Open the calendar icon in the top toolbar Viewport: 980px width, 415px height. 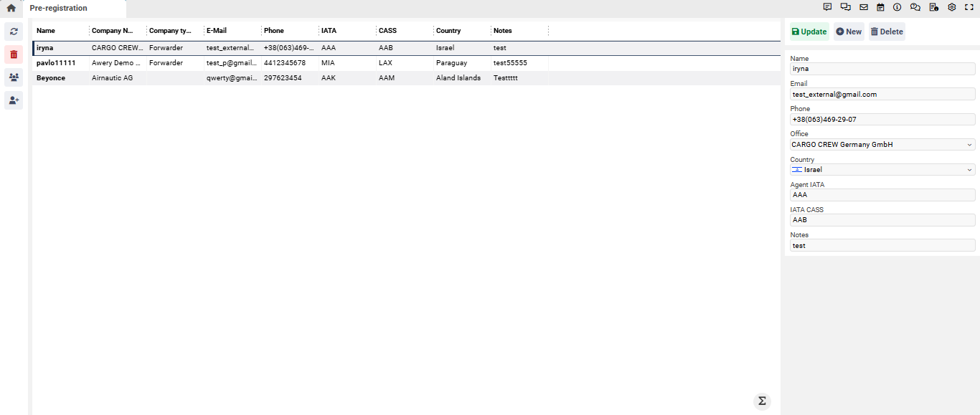881,7
